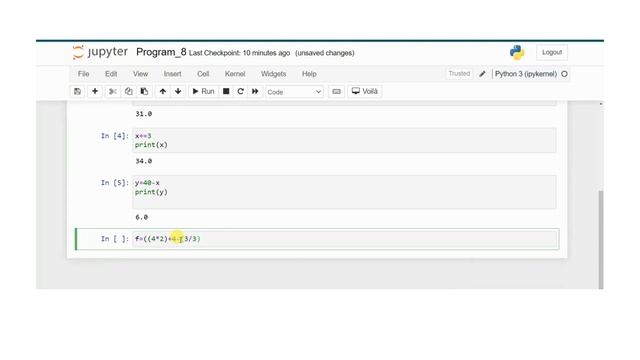Viewport: 640px width, 360px height.
Task: Restart the kernel with the circular arrow
Action: pyautogui.click(x=240, y=91)
